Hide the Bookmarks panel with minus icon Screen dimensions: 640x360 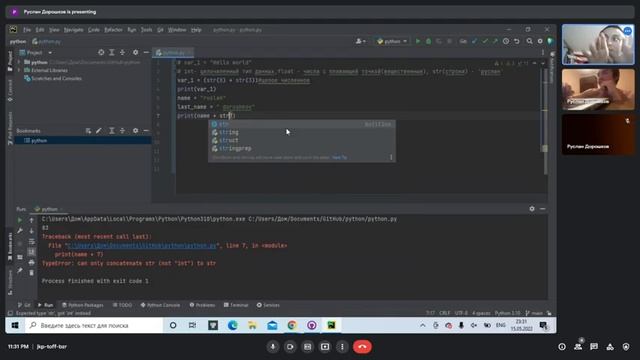tap(146, 131)
